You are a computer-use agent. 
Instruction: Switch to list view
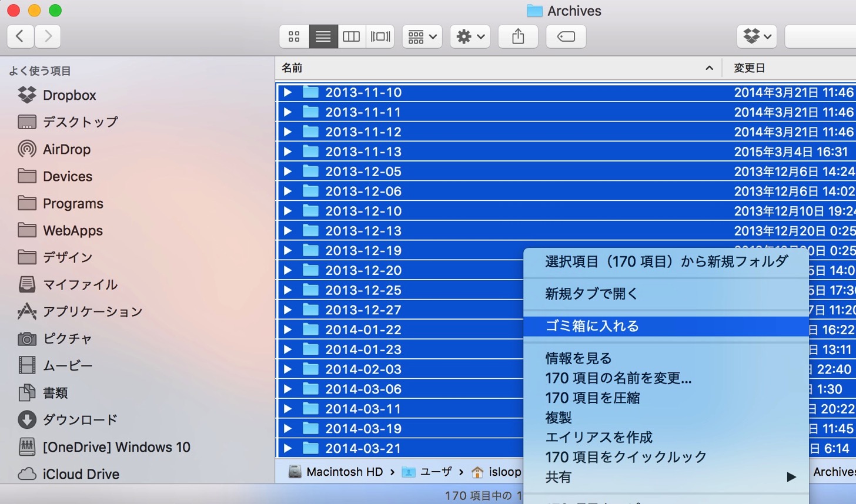(x=323, y=36)
